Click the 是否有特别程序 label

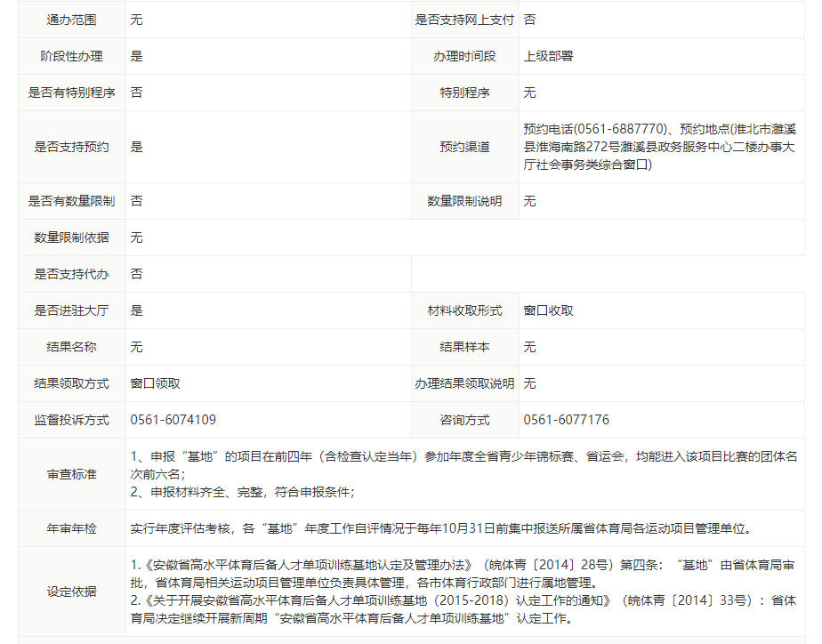(71, 93)
